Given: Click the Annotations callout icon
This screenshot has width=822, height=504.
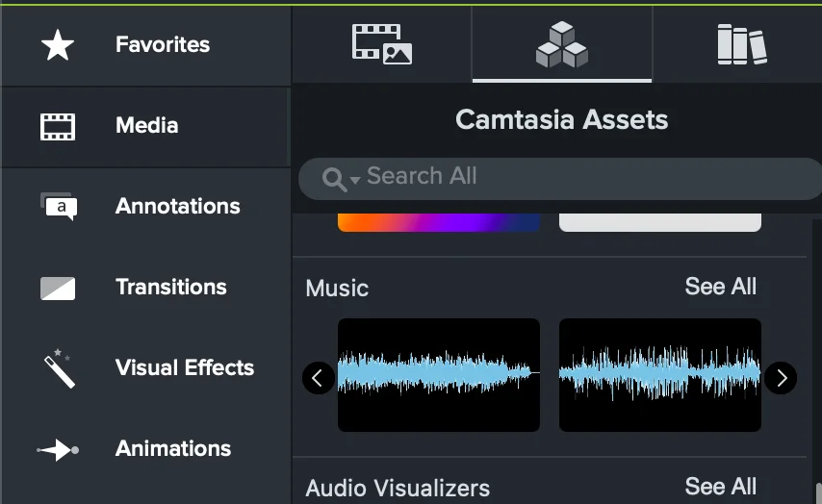Looking at the screenshot, I should (x=59, y=207).
